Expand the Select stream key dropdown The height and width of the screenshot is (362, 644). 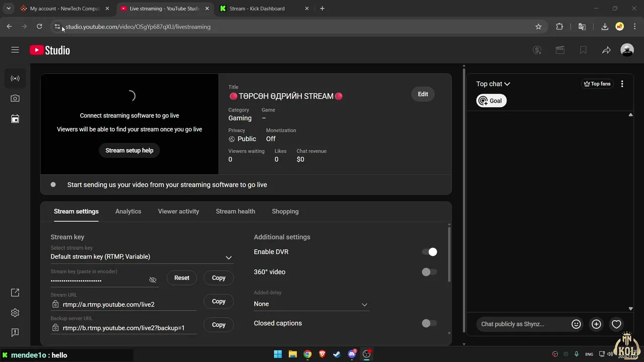(x=141, y=256)
